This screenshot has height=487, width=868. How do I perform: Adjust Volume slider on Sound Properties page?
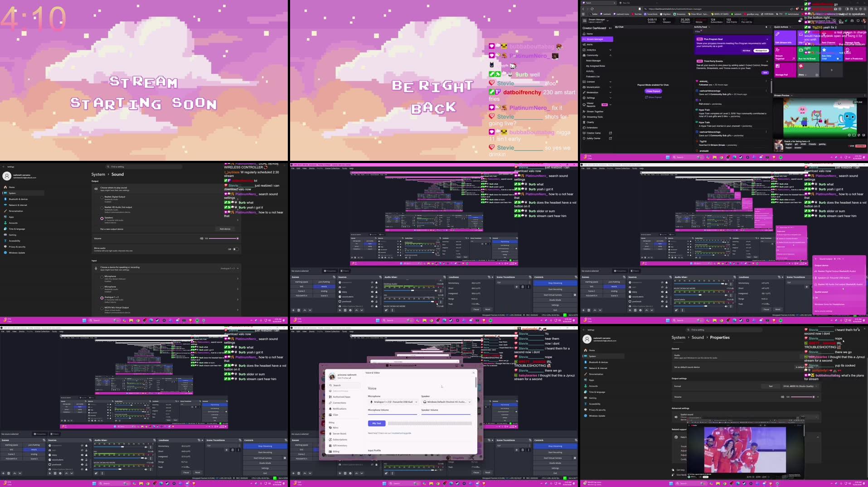coord(802,397)
